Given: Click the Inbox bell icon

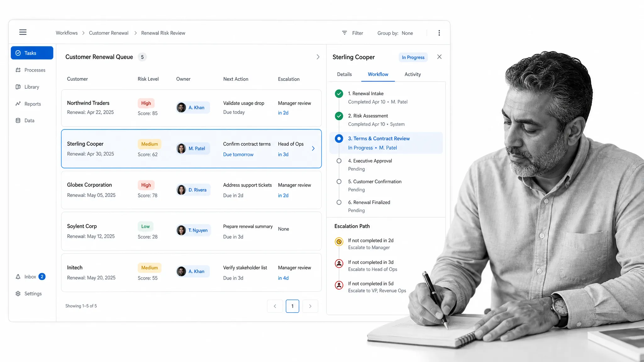Looking at the screenshot, I should pos(18,277).
